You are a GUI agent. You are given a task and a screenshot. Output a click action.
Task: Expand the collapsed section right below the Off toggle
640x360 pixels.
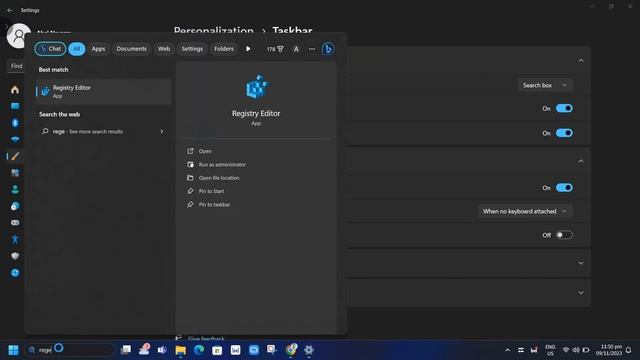click(x=581, y=263)
